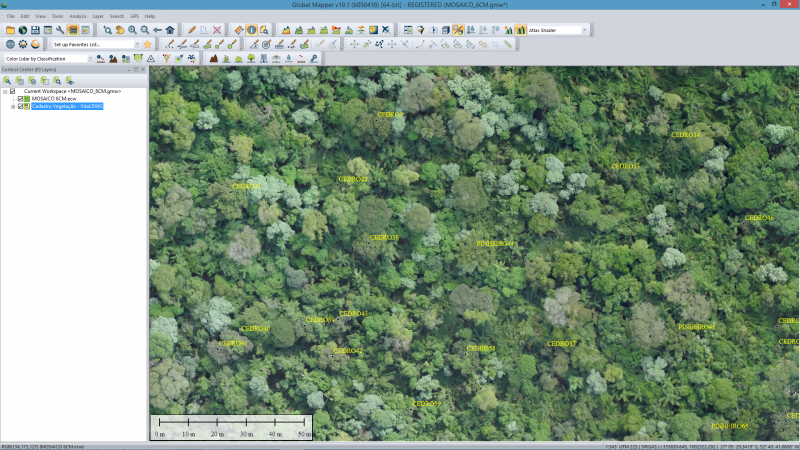Open the Tools menu

tap(58, 16)
